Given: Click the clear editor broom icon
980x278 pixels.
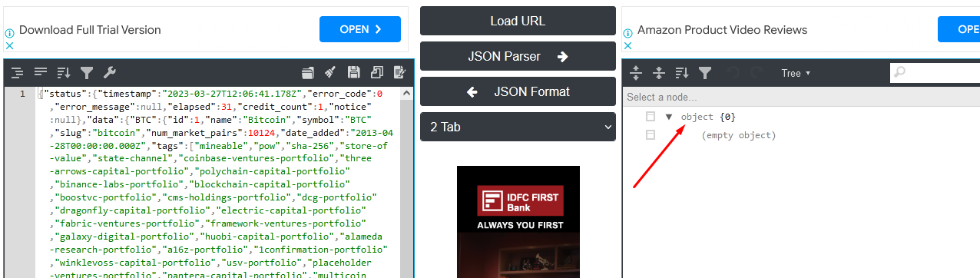Looking at the screenshot, I should pyautogui.click(x=330, y=73).
